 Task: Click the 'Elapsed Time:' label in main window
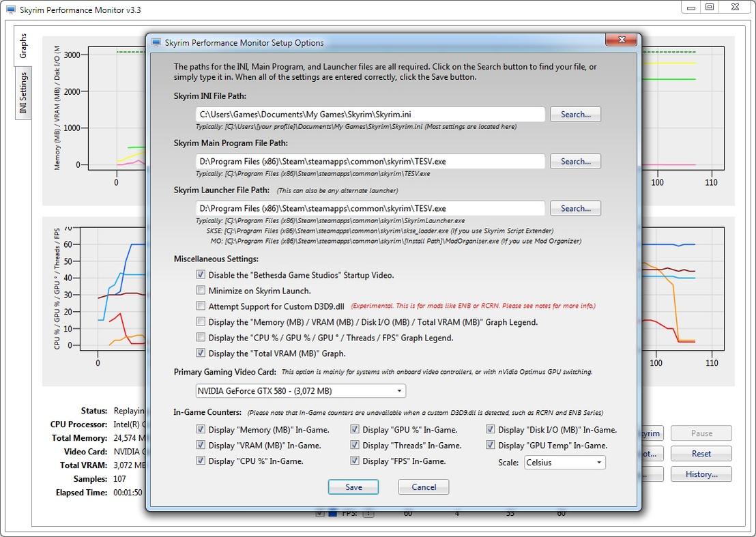click(x=81, y=493)
